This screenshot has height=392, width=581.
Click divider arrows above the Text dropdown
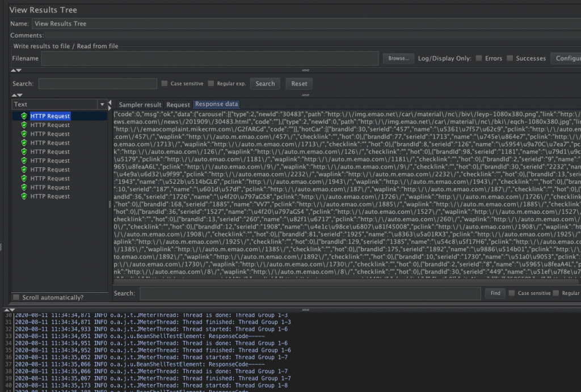click(x=17, y=95)
